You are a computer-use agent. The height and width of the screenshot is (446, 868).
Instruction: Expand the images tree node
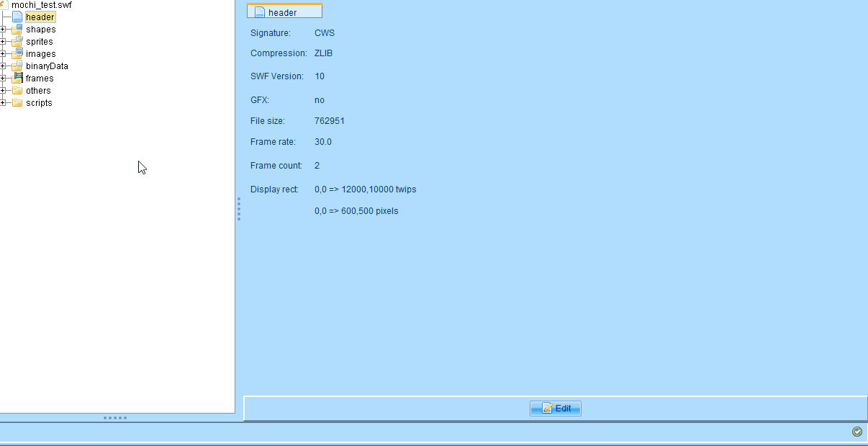3,54
